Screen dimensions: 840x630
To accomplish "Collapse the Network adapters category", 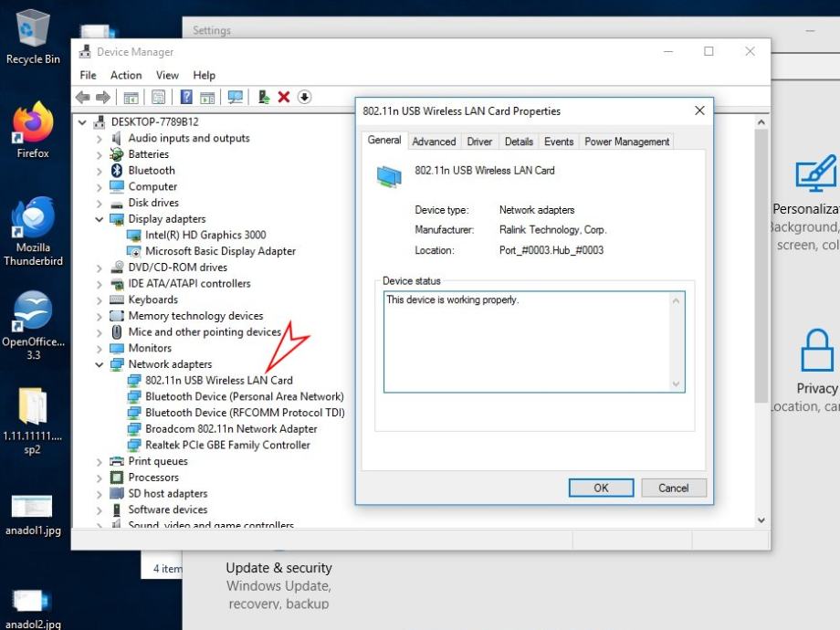I will (100, 364).
